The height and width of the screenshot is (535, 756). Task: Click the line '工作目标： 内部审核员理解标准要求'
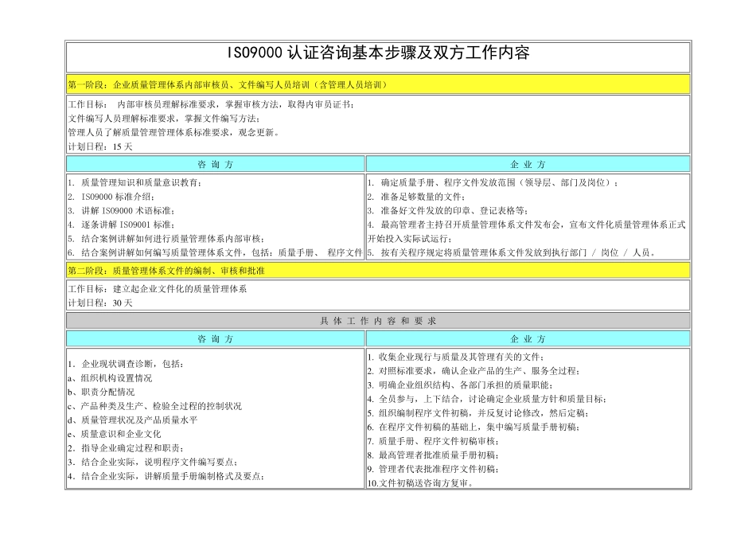[212, 104]
